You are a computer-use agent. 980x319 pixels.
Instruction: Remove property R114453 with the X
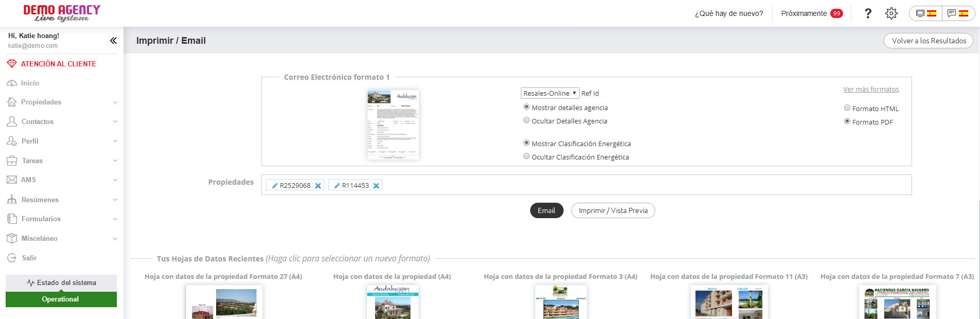376,186
